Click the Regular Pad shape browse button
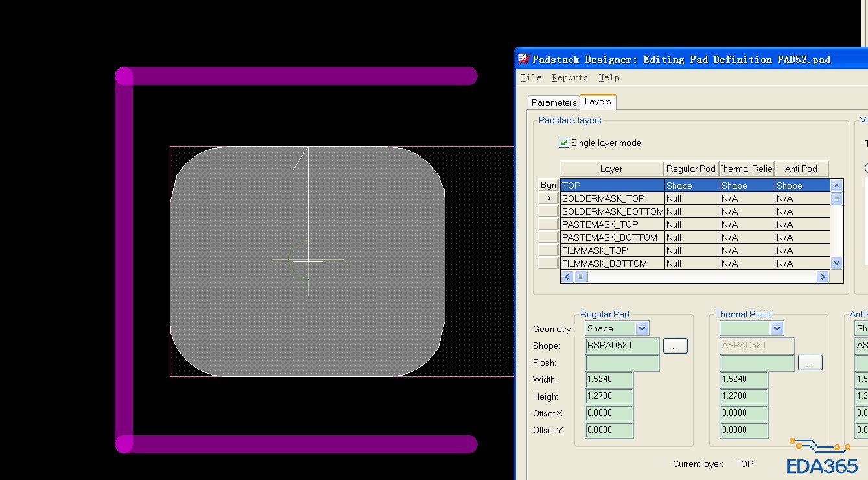The height and width of the screenshot is (480, 868). point(675,346)
